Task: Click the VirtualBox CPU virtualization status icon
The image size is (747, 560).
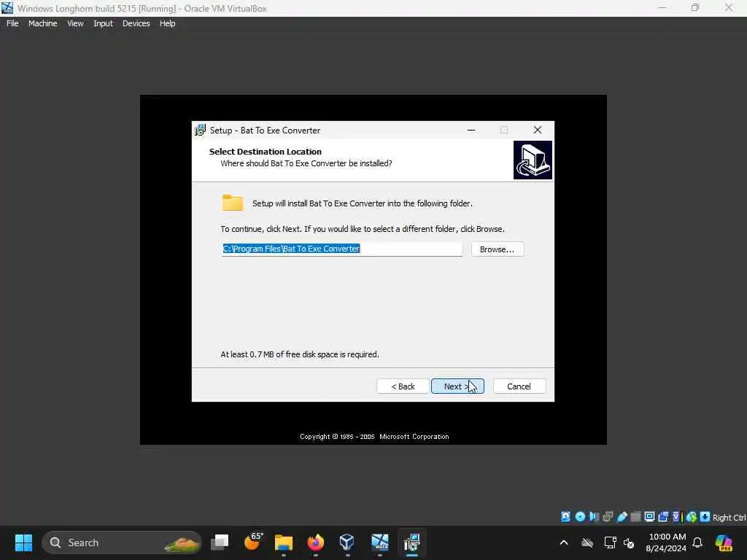Action: (x=677, y=517)
